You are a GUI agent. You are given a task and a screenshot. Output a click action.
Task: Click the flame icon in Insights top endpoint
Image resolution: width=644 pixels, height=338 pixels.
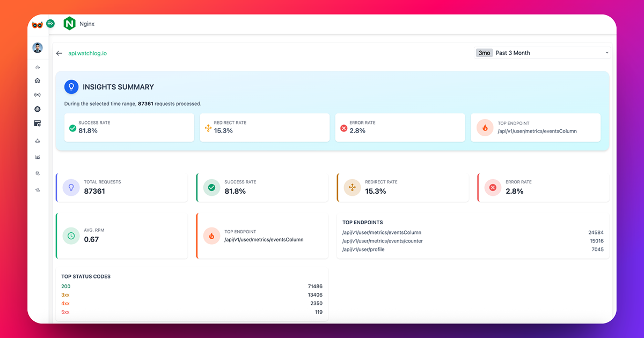[x=485, y=128]
